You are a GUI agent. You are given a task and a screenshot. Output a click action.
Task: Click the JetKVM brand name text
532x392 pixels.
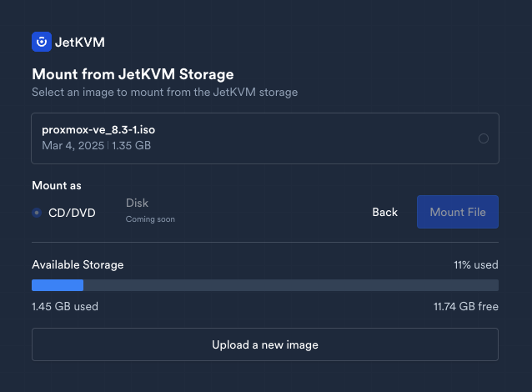tap(80, 43)
